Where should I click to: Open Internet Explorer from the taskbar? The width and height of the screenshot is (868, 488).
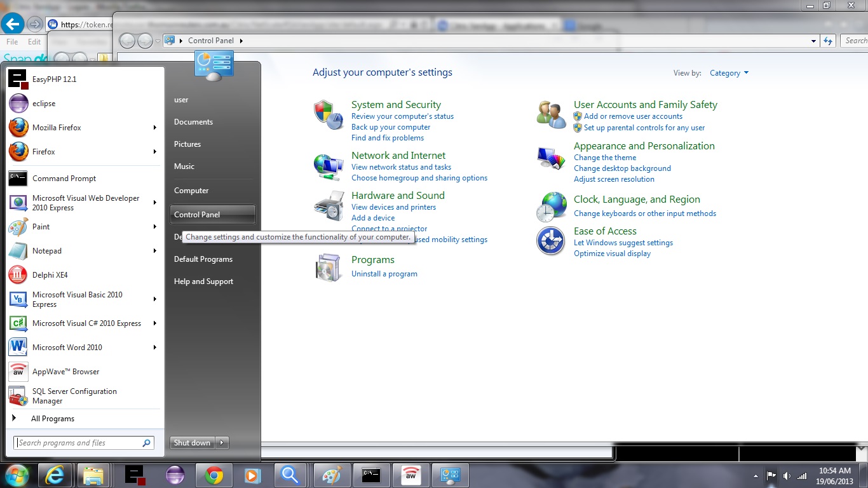[55, 475]
